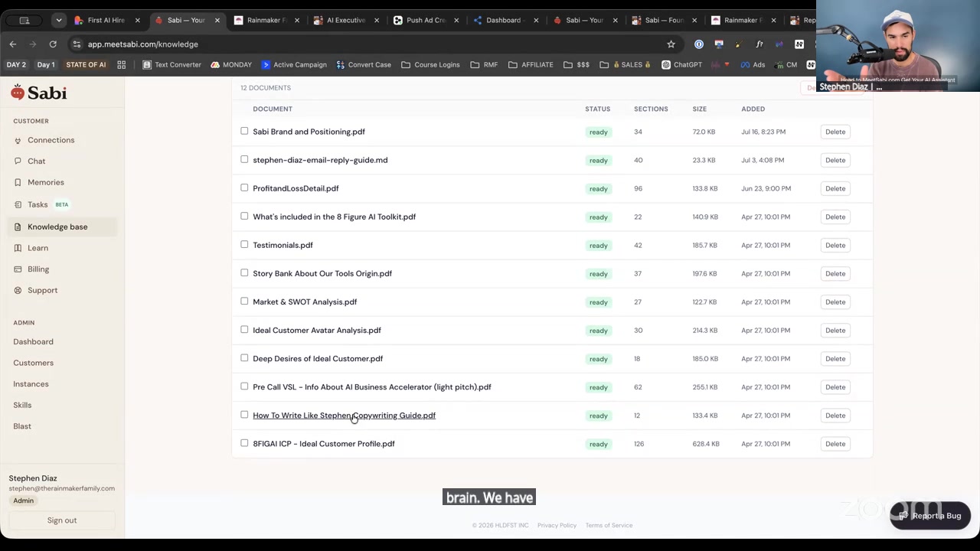This screenshot has width=980, height=551.
Task: Open the DAY 2 bookmark
Action: [16, 65]
